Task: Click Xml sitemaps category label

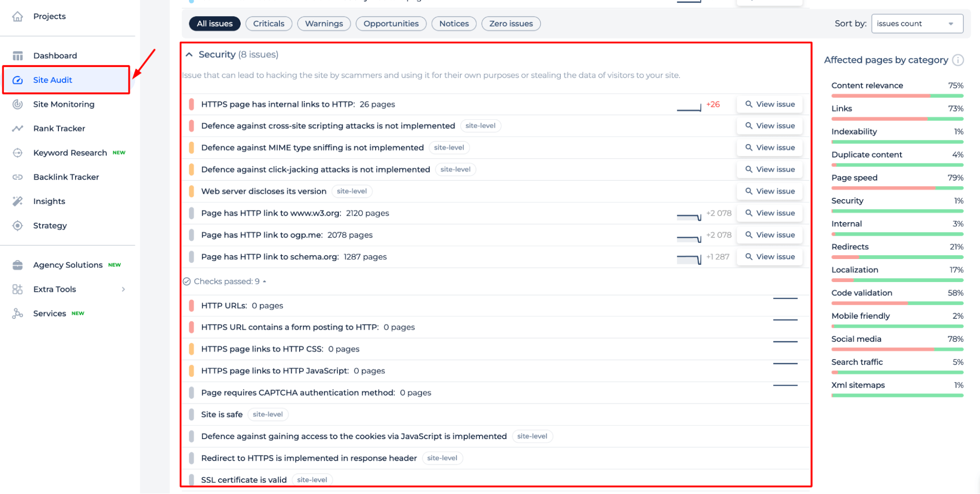Action: click(x=858, y=385)
